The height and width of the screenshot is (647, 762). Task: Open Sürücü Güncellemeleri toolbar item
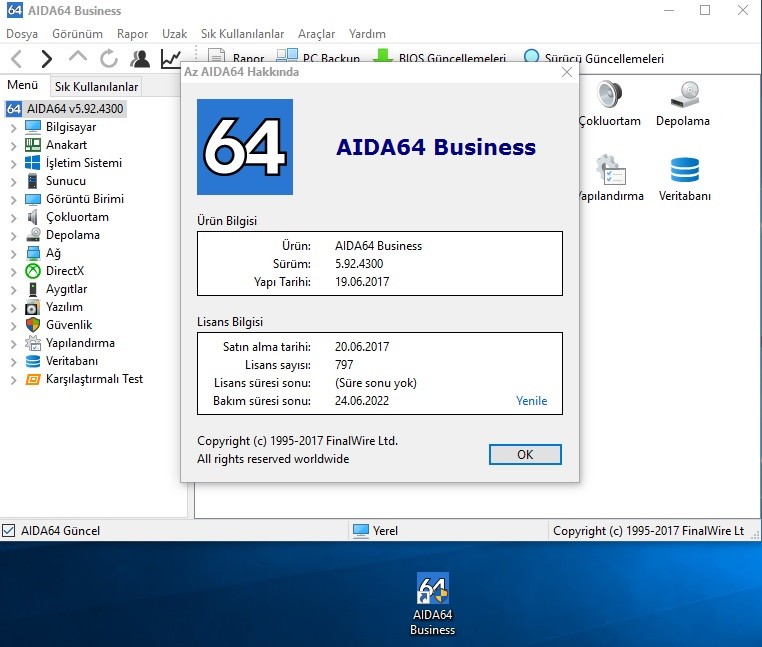coord(593,58)
